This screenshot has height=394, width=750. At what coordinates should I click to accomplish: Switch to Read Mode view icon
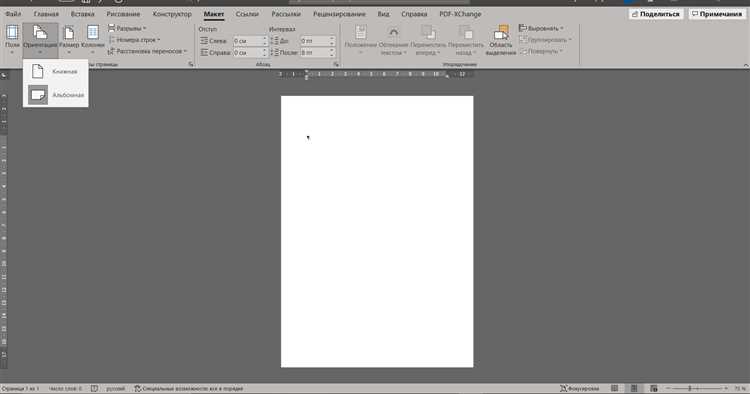pos(615,389)
